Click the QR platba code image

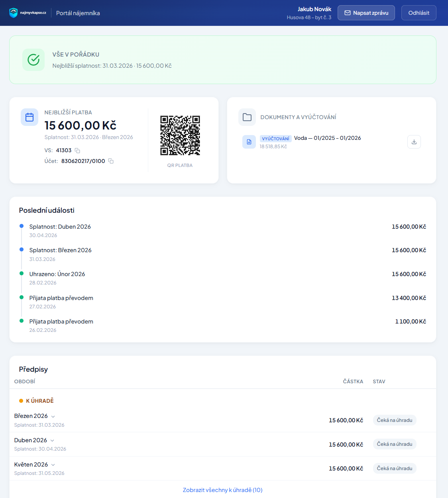180,135
